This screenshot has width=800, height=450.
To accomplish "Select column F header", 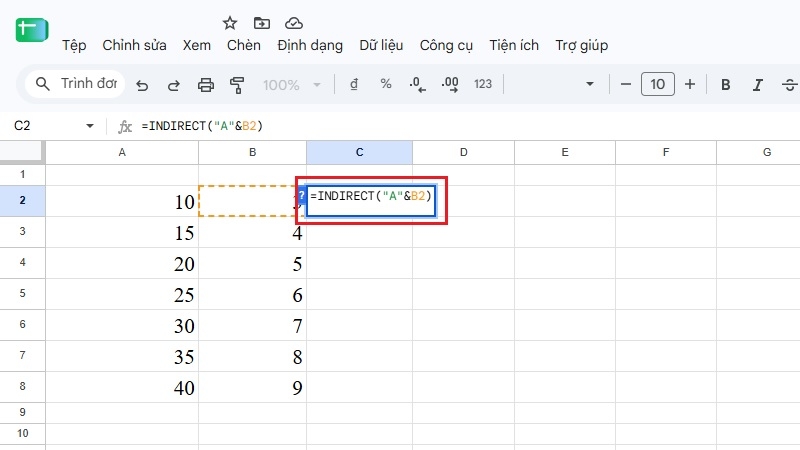I will tap(666, 153).
